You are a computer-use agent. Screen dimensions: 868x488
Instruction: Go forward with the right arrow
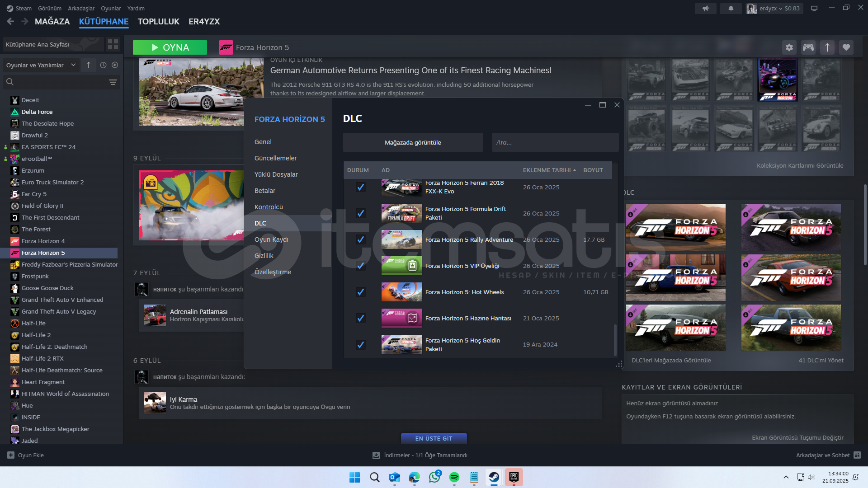click(x=24, y=21)
